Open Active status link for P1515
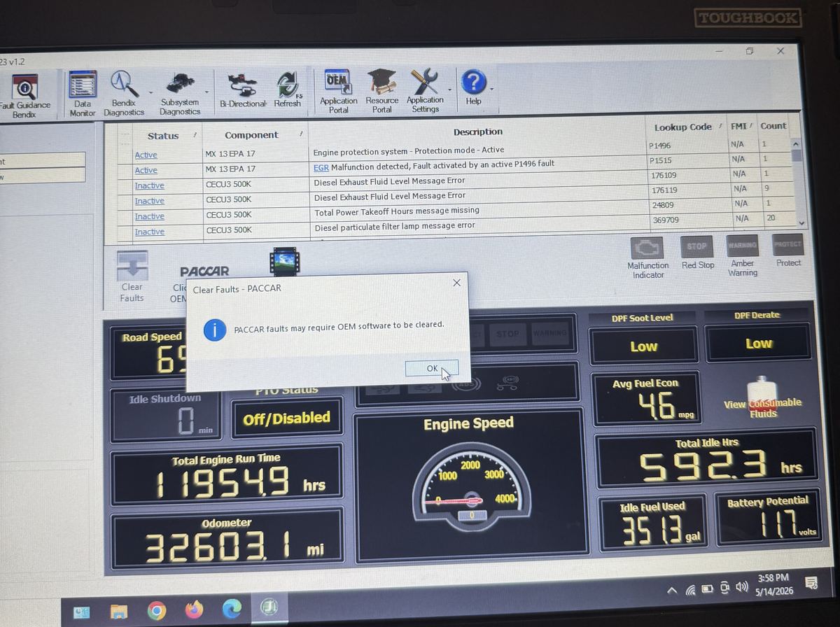 click(x=146, y=170)
